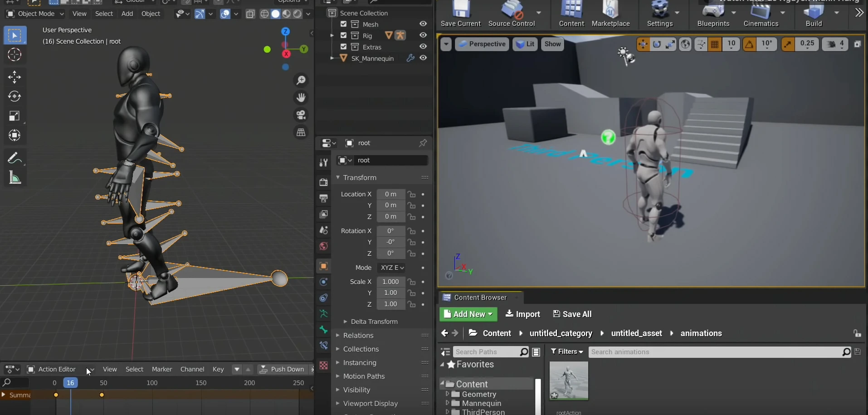Open the Render properties tab

point(323,182)
